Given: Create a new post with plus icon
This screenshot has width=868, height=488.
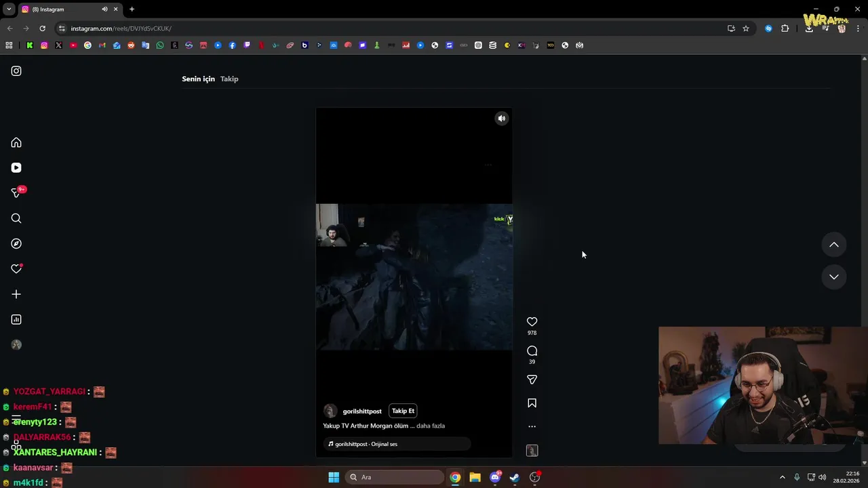Looking at the screenshot, I should click(16, 294).
